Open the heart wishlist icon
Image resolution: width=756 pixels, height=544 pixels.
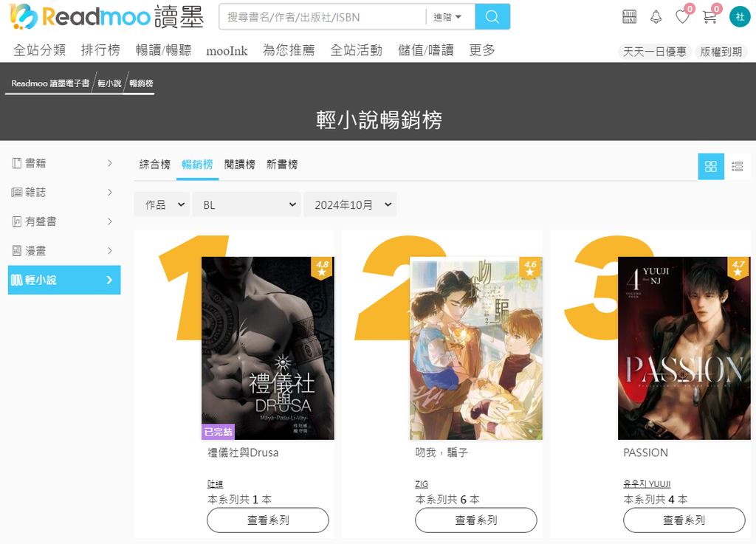682,17
